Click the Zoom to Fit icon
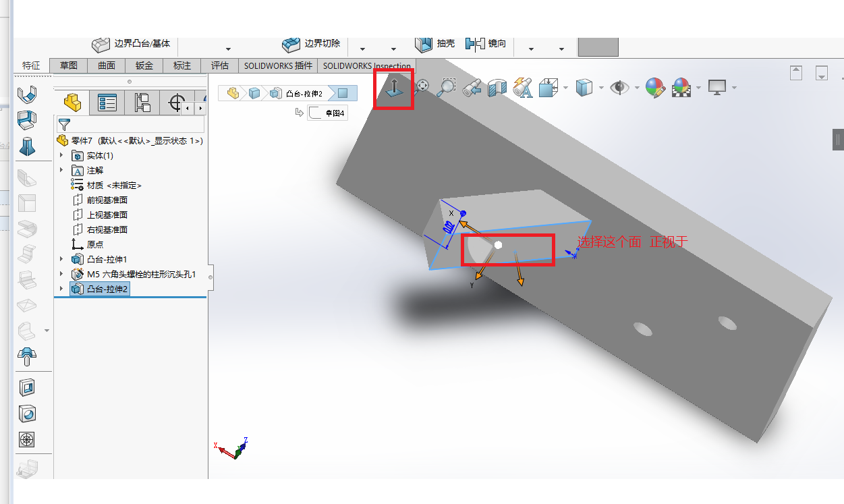The height and width of the screenshot is (504, 844). (x=423, y=86)
